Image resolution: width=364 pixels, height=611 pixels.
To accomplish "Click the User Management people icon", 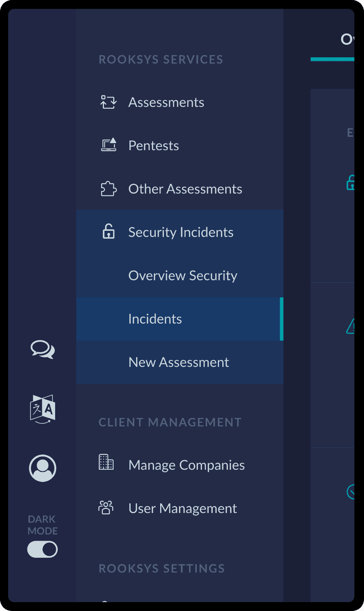I will [106, 507].
